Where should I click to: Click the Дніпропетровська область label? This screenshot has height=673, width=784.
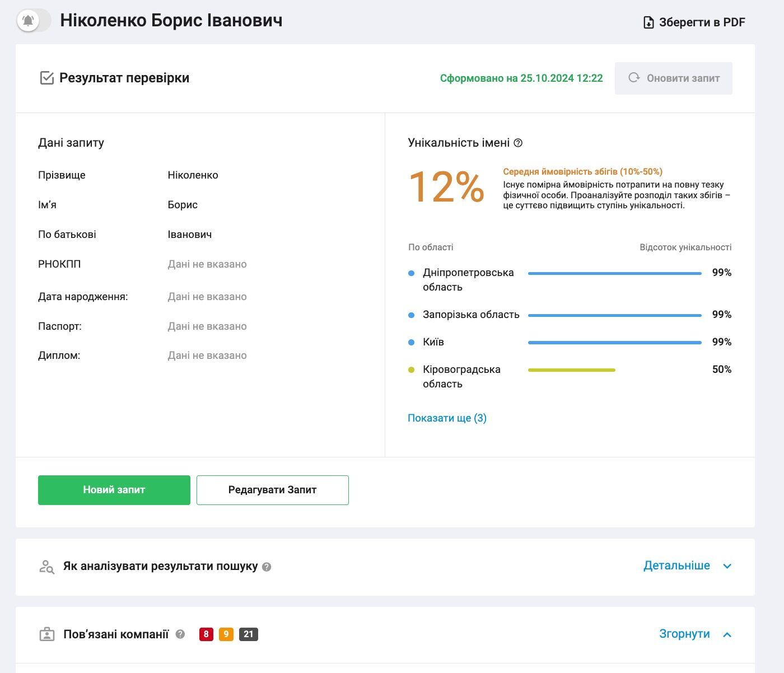[x=468, y=280]
